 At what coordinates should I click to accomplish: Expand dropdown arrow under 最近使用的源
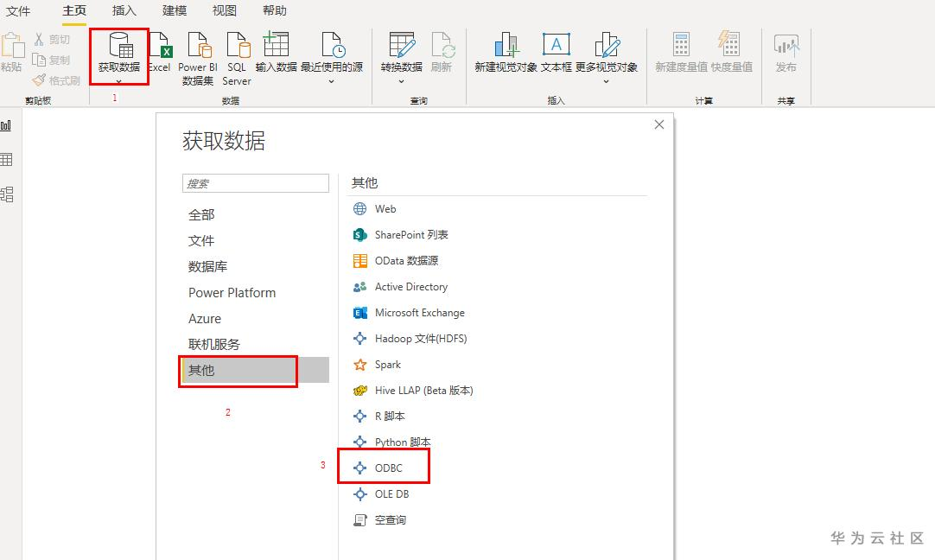pyautogui.click(x=332, y=82)
